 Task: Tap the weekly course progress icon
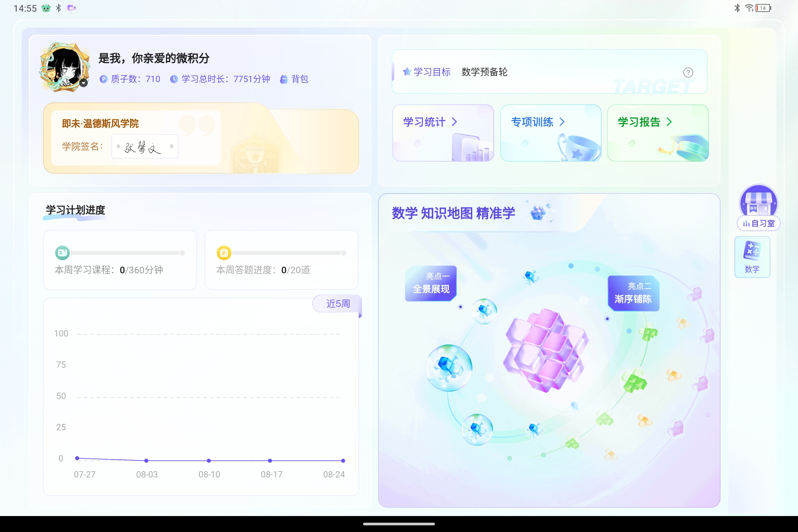63,253
